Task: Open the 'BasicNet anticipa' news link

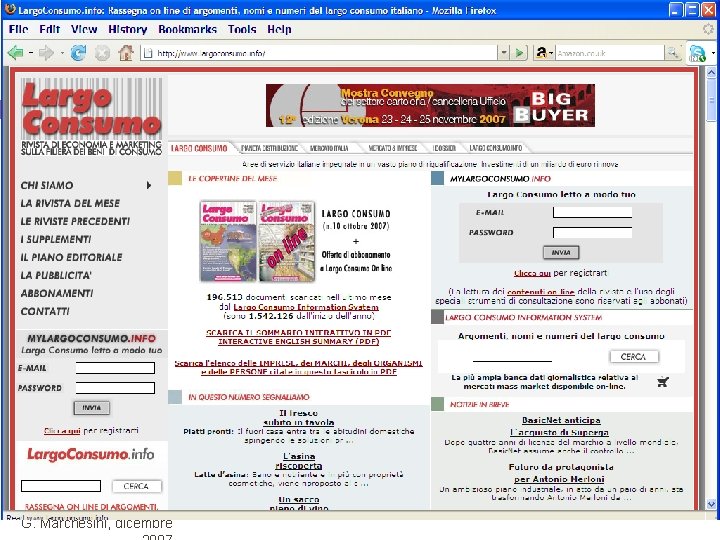Action: tap(561, 420)
